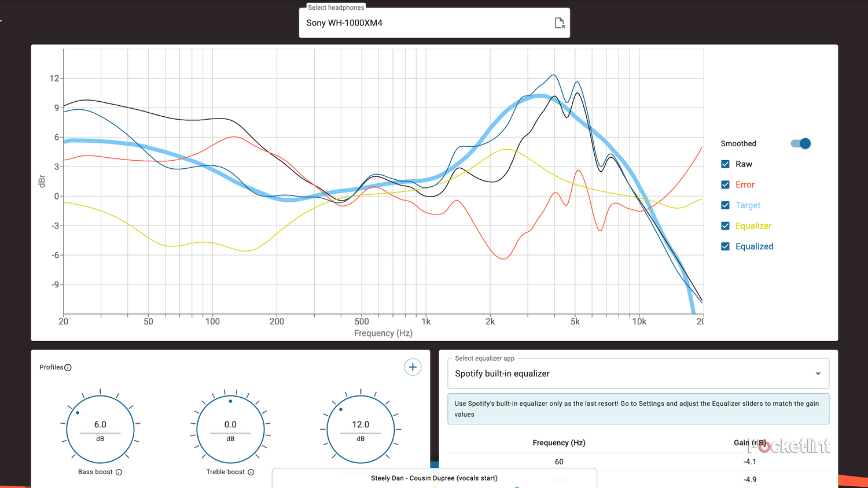Uncheck the Error curve checkbox
The height and width of the screenshot is (488, 868).
725,184
